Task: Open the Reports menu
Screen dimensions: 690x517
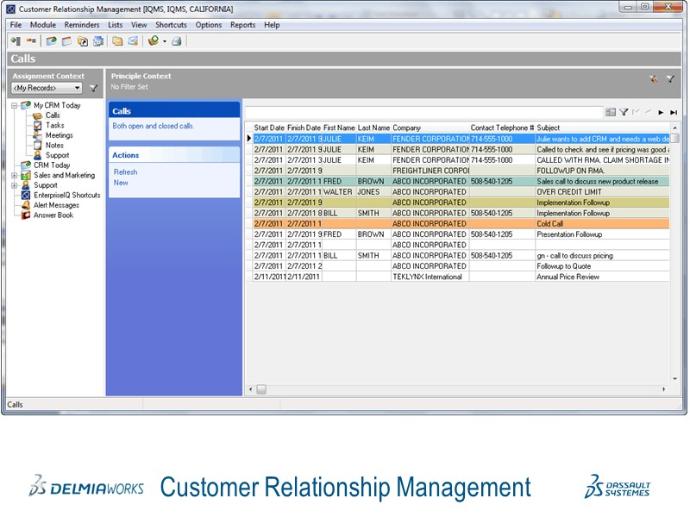Action: (242, 24)
